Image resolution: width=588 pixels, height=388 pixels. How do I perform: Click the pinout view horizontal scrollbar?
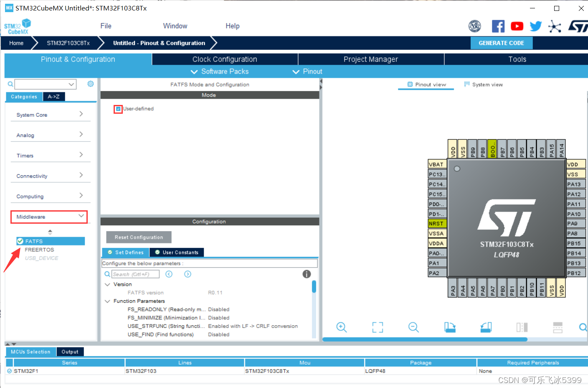pos(425,339)
